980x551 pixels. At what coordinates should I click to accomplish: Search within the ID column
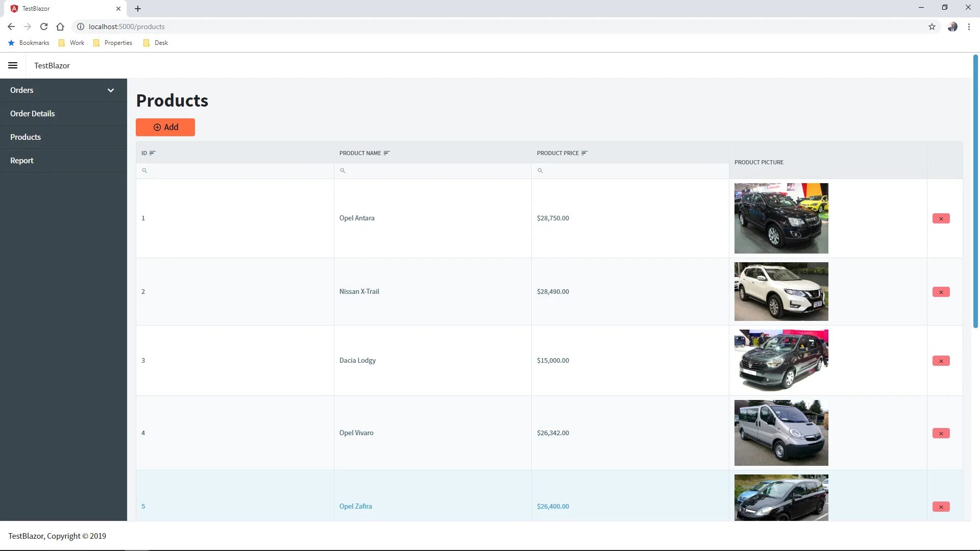235,170
